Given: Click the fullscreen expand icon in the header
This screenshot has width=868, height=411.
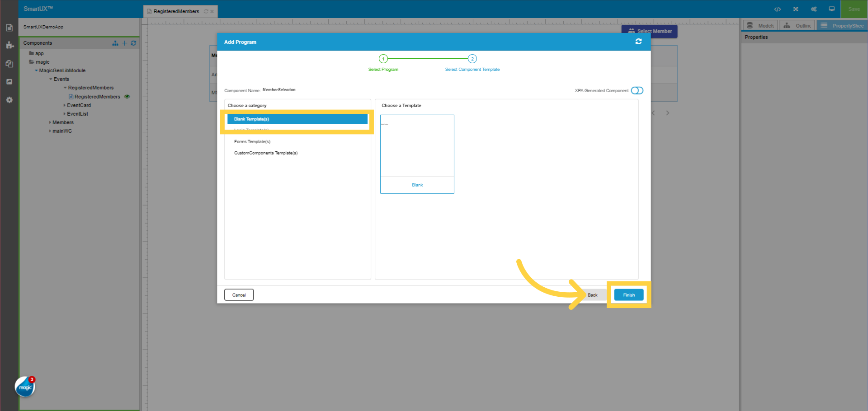Looking at the screenshot, I should pos(796,9).
